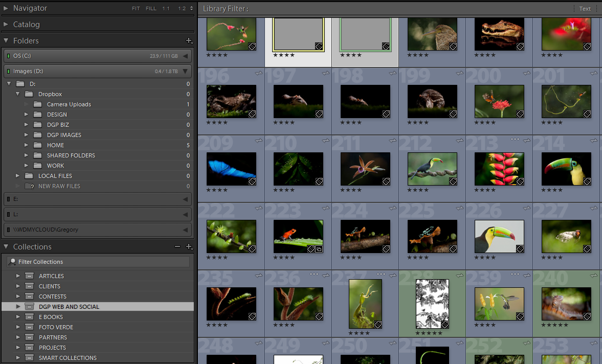Select the toucan on rope thumbnail 212
The height and width of the screenshot is (364, 602).
[x=432, y=169]
